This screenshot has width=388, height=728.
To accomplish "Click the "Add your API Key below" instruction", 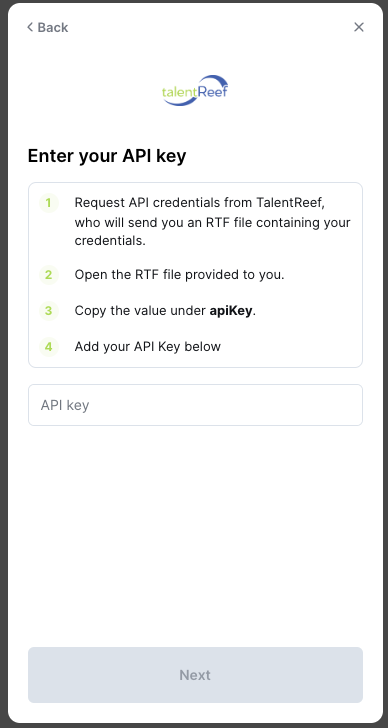I will coord(148,346).
